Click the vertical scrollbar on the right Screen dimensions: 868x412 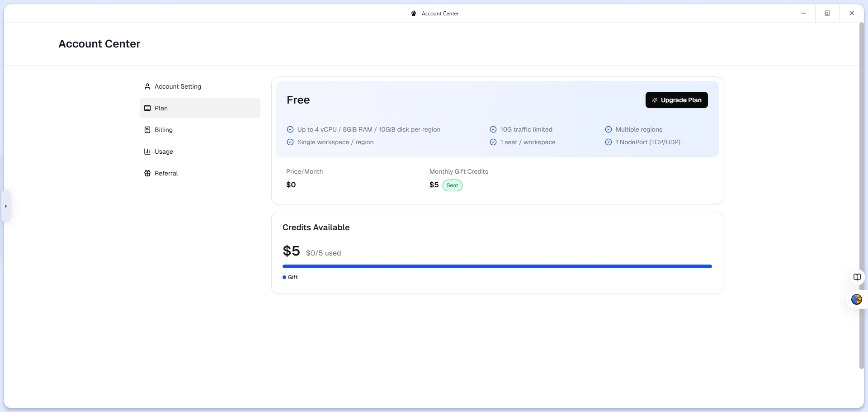(861, 196)
